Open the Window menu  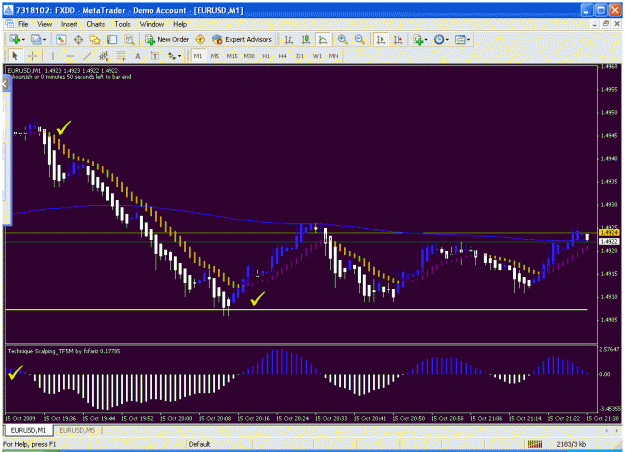click(151, 24)
